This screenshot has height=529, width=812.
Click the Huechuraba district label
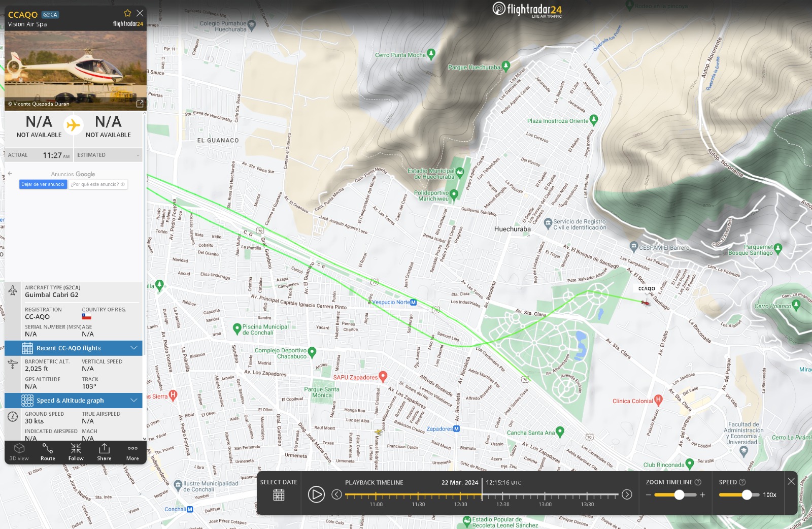pos(513,229)
